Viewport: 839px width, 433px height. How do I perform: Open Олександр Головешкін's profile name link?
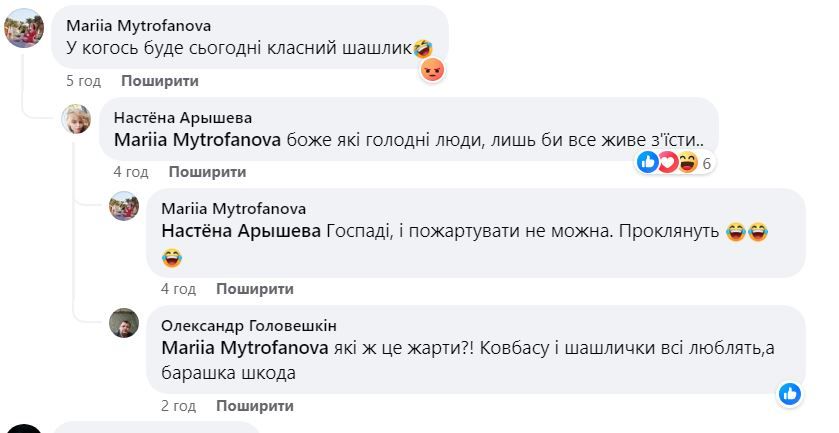click(249, 325)
